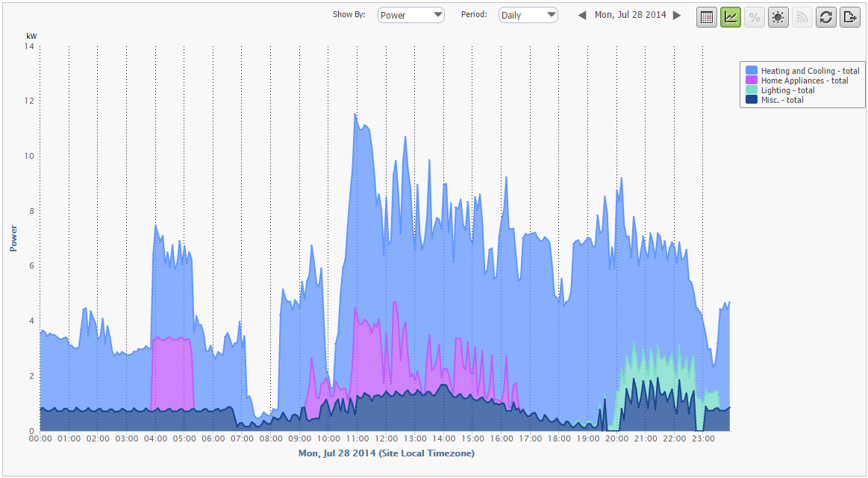The width and height of the screenshot is (868, 478).
Task: Go to next day arrow
Action: point(677,16)
